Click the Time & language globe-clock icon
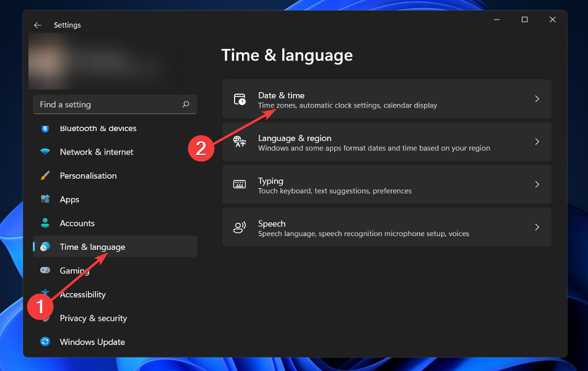This screenshot has width=588, height=371. pos(45,247)
